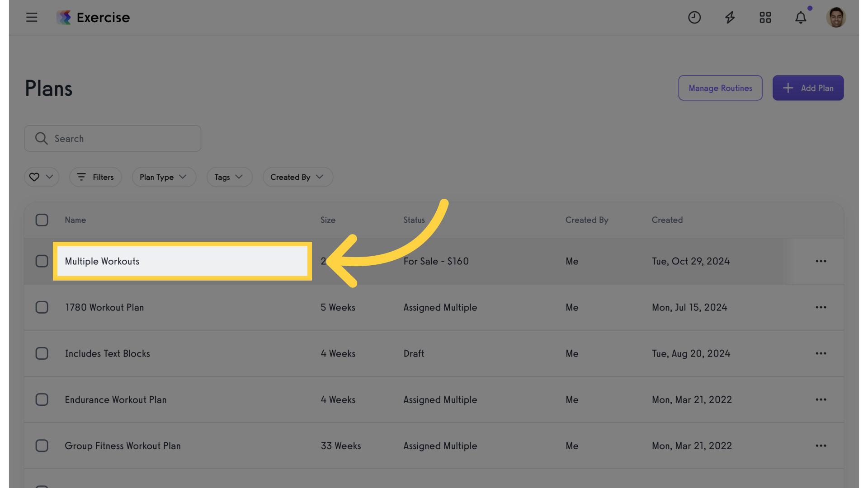This screenshot has width=868, height=488.
Task: Click the lightning bolt quick actions icon
Action: tap(730, 18)
